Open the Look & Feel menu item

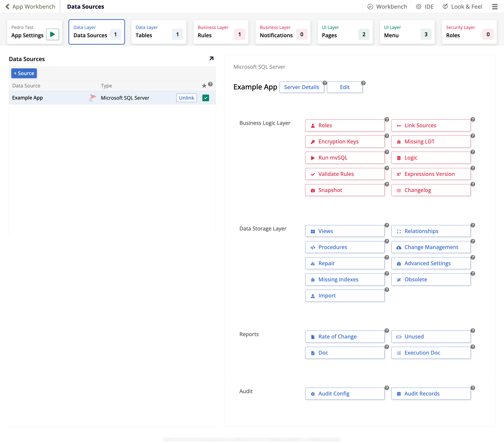pos(462,7)
